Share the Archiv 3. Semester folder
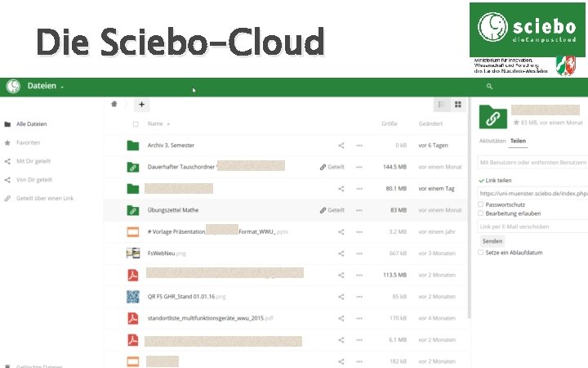Image resolution: width=588 pixels, height=368 pixels. coord(341,146)
